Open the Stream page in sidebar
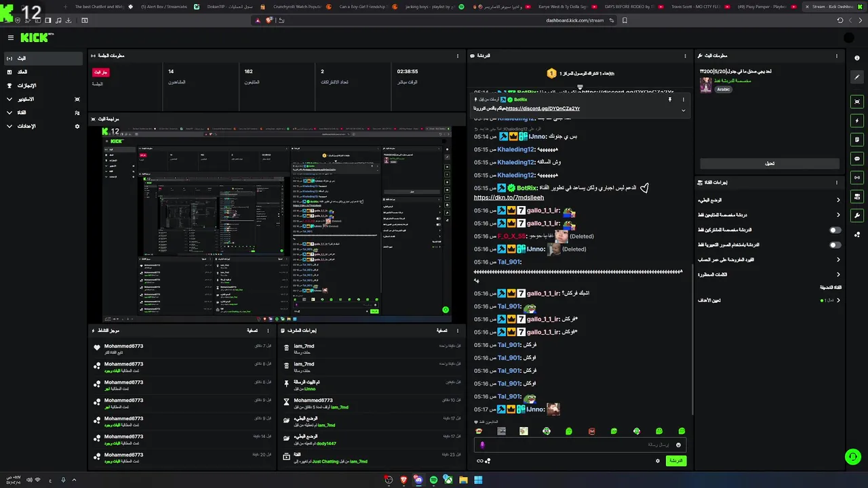Image resolution: width=868 pixels, height=488 pixels. tap(43, 58)
